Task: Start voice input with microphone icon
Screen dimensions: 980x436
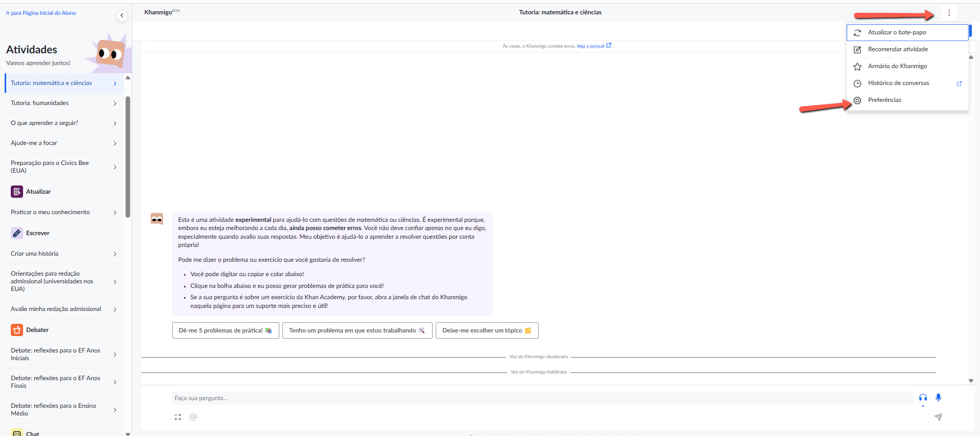Action: [938, 398]
